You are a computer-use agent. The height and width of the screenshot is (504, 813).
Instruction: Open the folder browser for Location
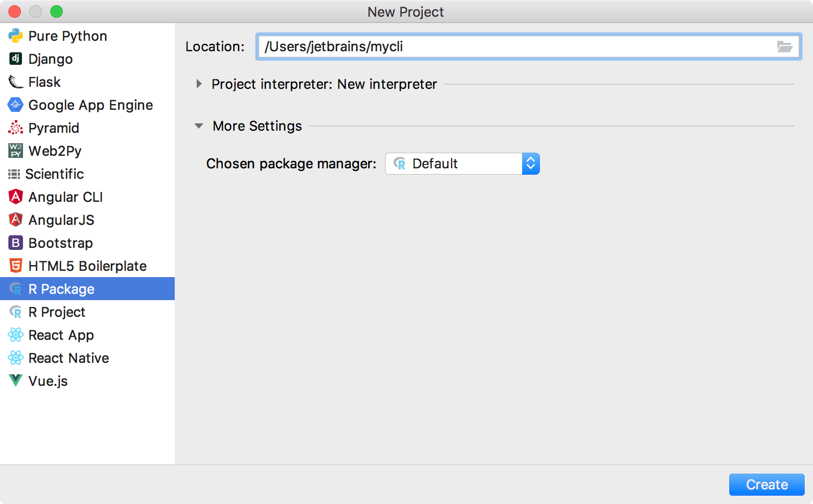[785, 47]
